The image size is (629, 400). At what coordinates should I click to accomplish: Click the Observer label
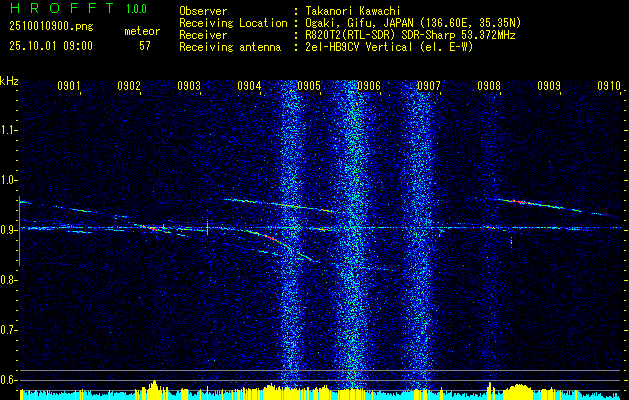pyautogui.click(x=203, y=11)
